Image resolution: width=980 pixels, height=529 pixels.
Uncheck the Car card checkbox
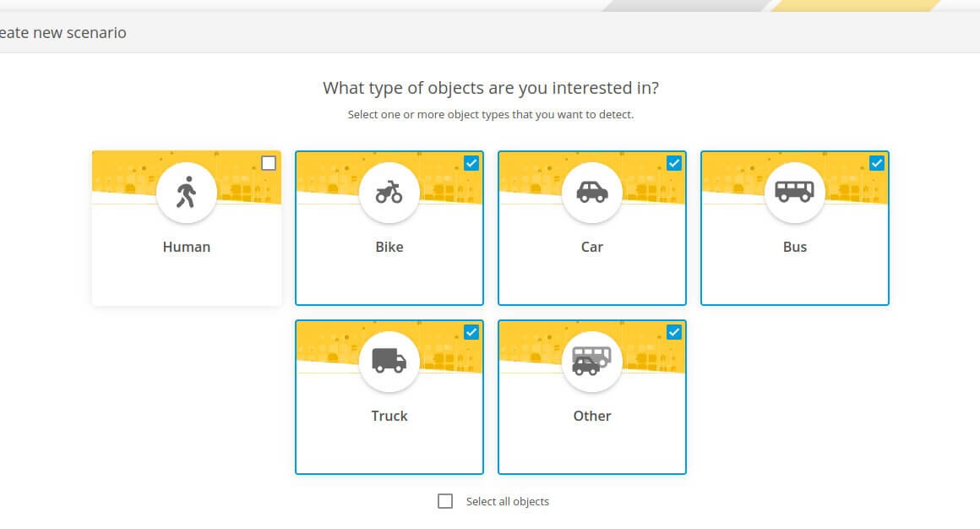pyautogui.click(x=674, y=163)
